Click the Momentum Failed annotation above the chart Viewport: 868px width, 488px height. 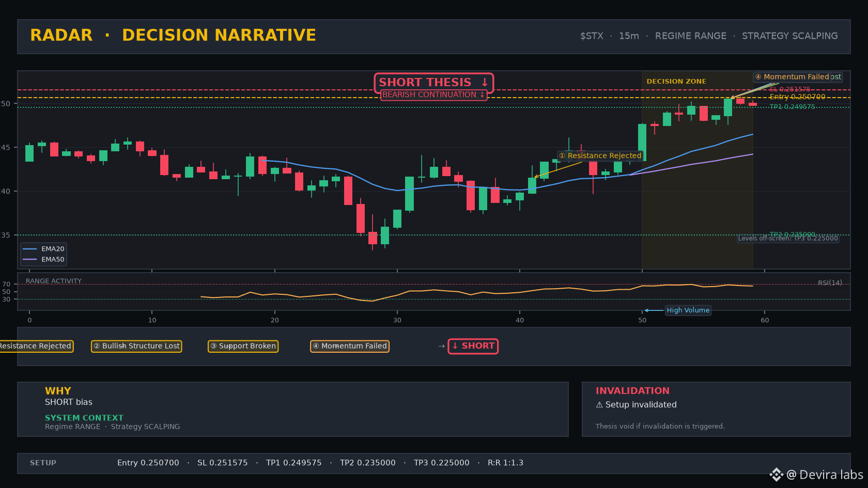pos(792,77)
